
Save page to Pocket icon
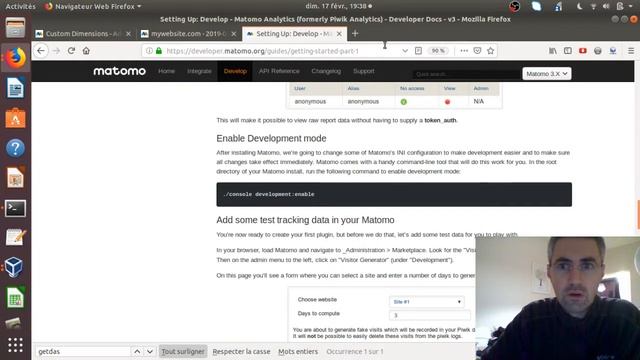click(477, 51)
